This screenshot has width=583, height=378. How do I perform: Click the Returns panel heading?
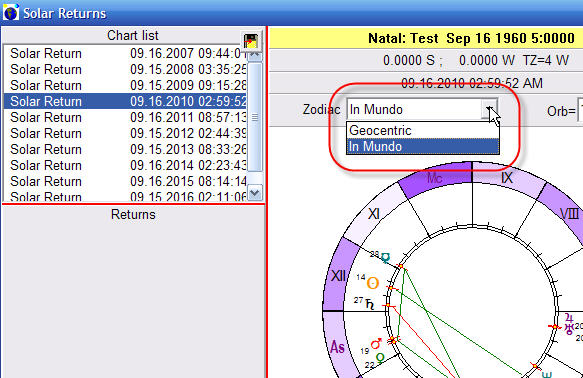[x=133, y=214]
